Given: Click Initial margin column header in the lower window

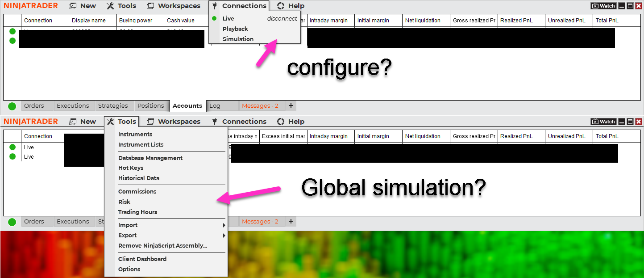Looking at the screenshot, I should tap(378, 136).
